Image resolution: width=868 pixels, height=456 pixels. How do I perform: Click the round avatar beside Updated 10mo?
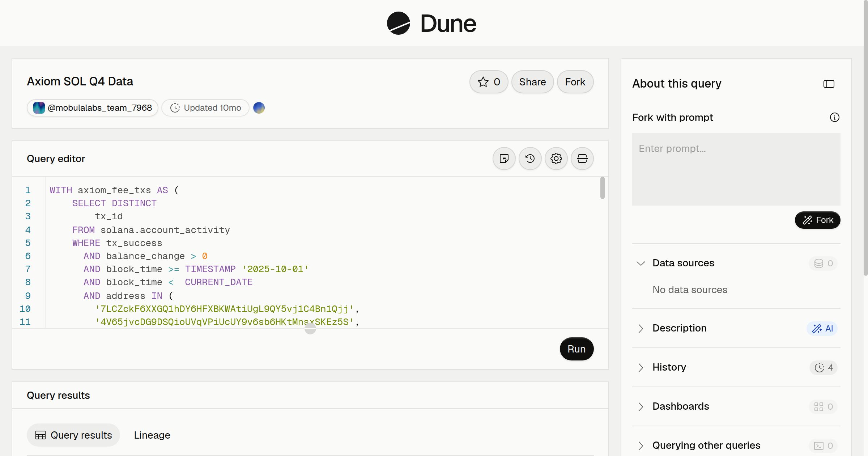259,108
